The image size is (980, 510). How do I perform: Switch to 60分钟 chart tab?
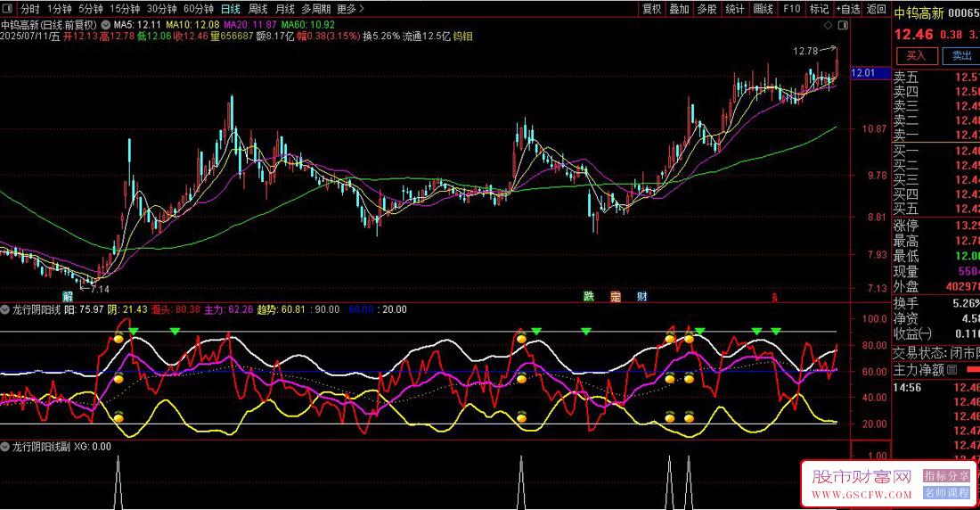click(x=199, y=9)
